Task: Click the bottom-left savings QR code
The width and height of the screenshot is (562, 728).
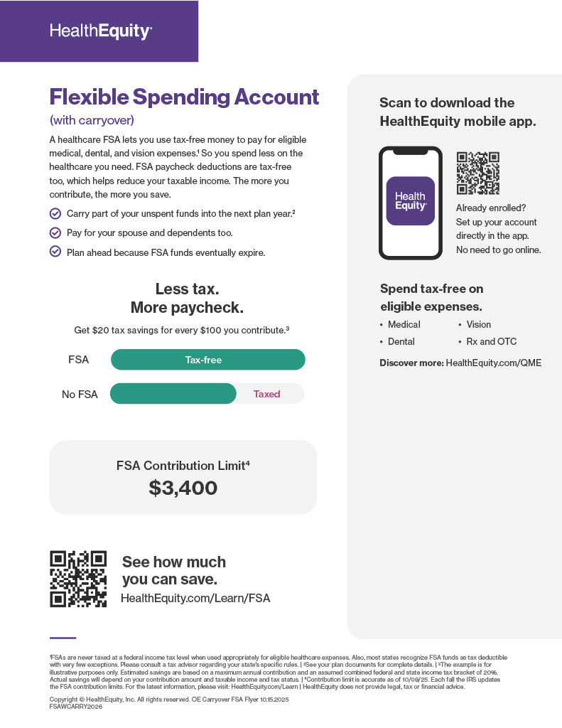Action: 78,579
